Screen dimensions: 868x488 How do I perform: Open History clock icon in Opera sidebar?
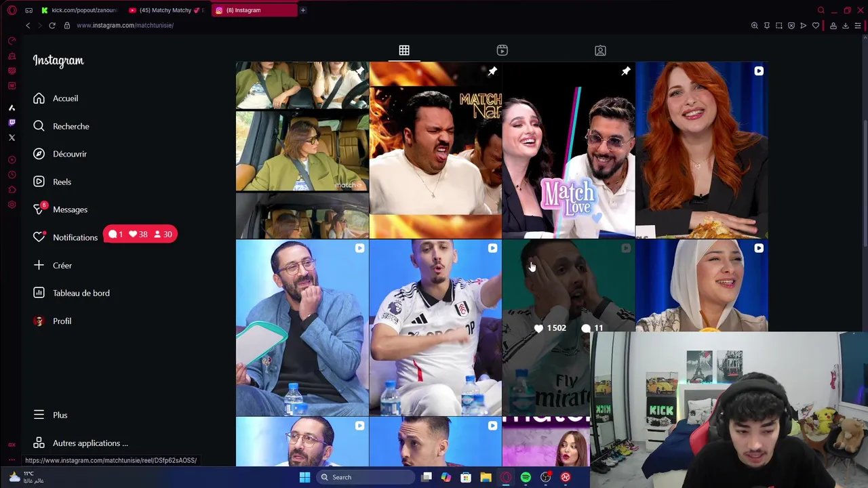pos(12,175)
